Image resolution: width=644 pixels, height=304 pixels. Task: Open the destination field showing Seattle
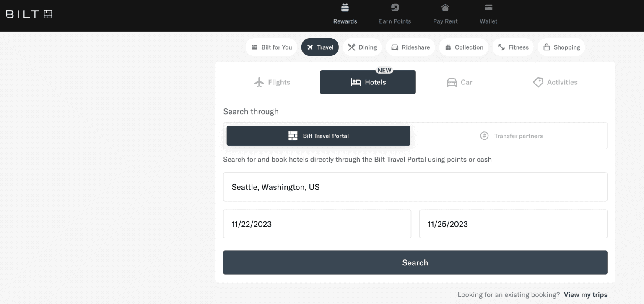click(415, 187)
